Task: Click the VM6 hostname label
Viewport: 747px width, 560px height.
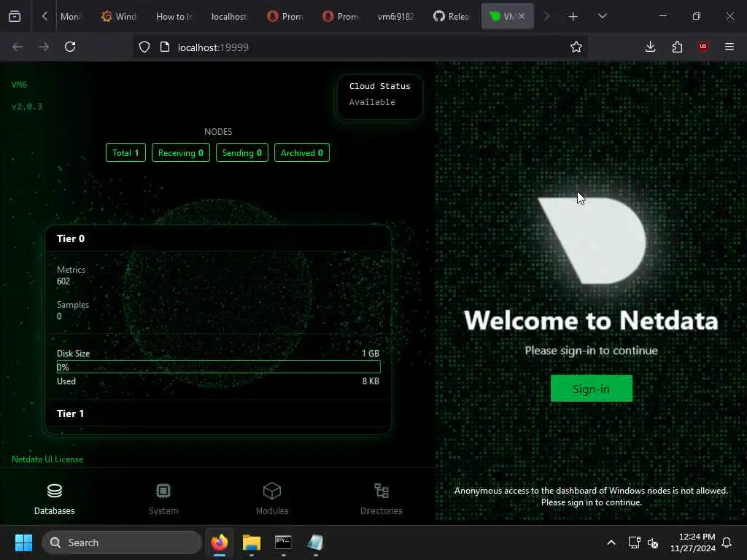Action: pos(19,85)
